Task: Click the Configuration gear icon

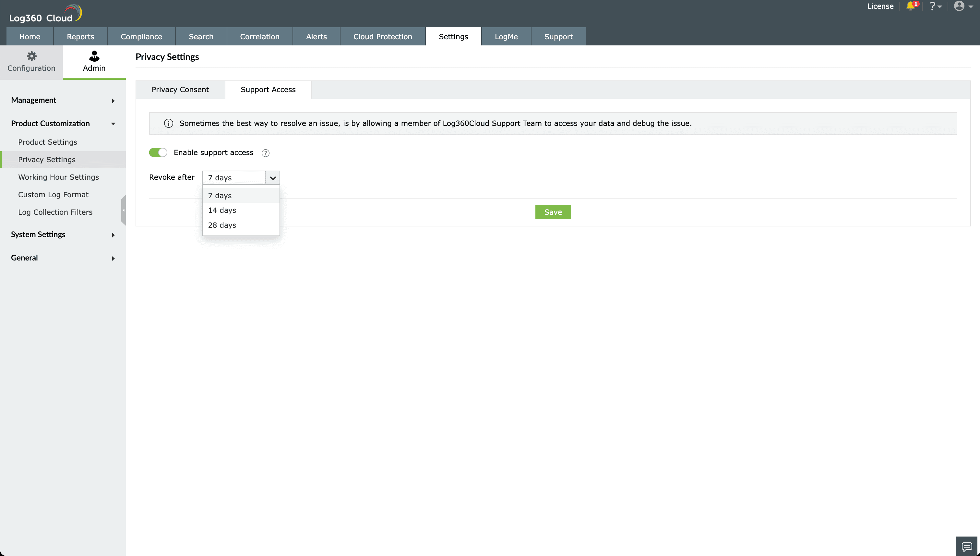Action: pyautogui.click(x=31, y=56)
